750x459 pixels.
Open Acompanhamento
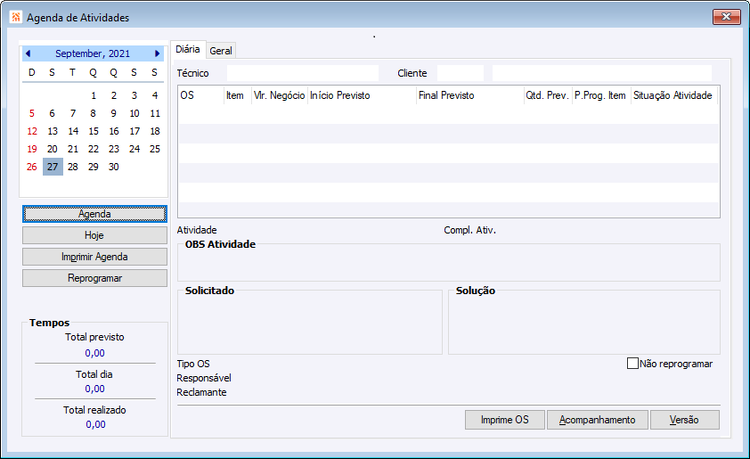[x=597, y=420]
